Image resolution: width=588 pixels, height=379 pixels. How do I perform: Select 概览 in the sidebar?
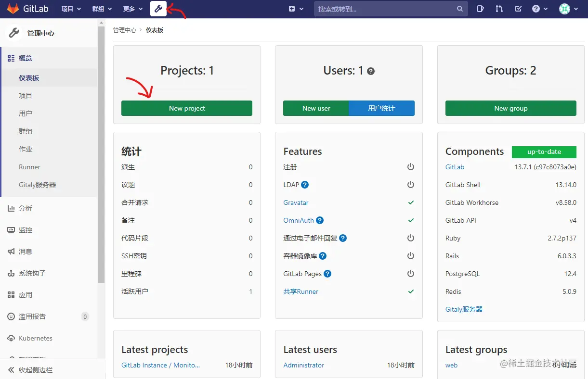coord(49,58)
